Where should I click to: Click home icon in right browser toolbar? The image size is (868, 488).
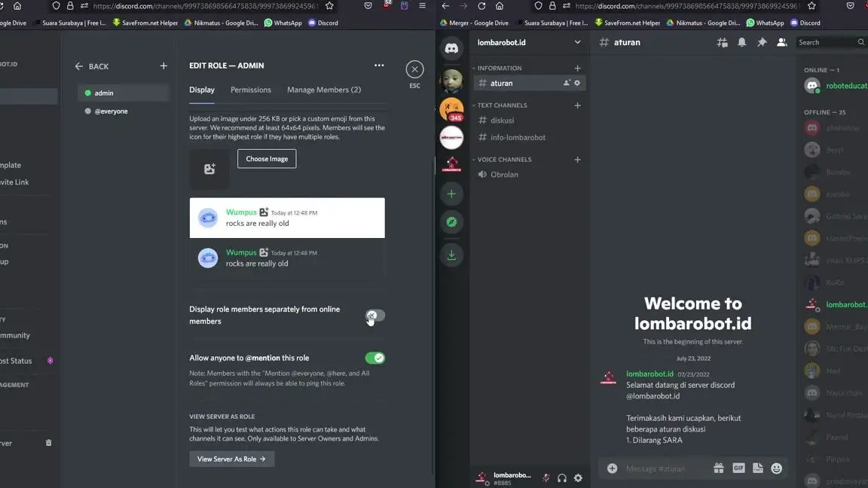click(500, 6)
